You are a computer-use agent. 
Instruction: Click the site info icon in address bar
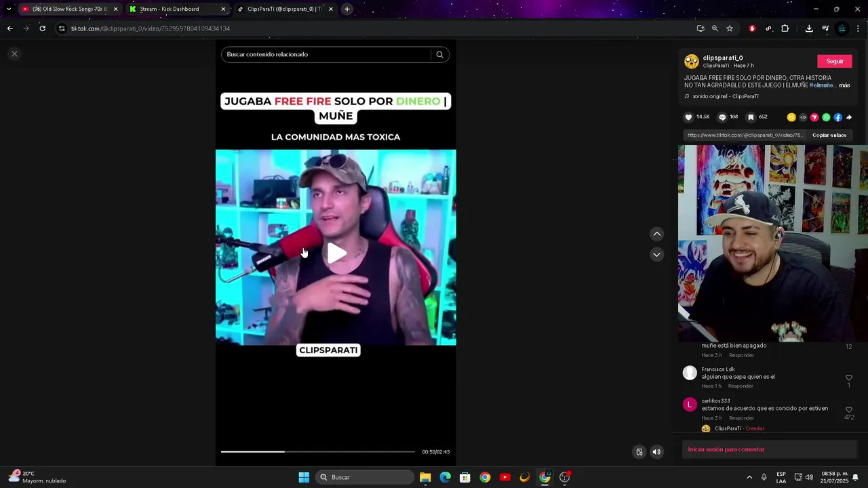(62, 28)
